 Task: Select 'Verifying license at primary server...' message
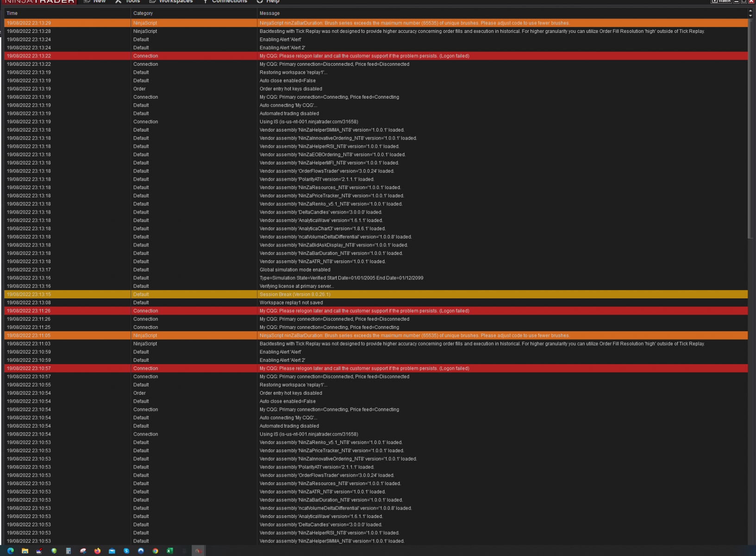pos(297,286)
